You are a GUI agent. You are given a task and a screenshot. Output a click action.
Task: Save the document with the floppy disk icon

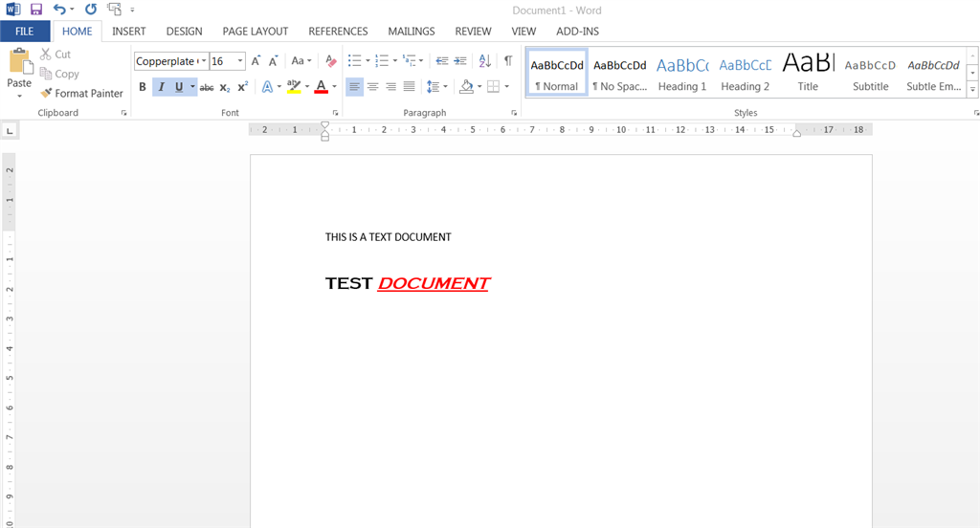36,10
